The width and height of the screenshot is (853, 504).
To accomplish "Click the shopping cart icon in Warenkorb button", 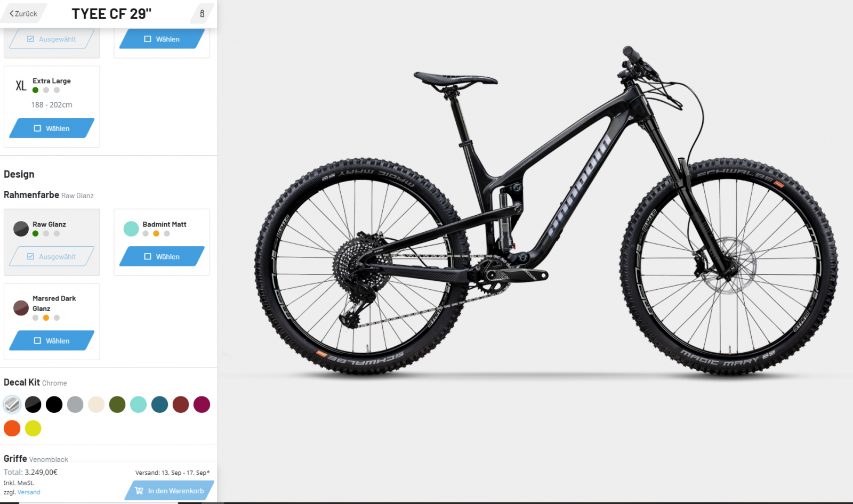I will pos(139,491).
